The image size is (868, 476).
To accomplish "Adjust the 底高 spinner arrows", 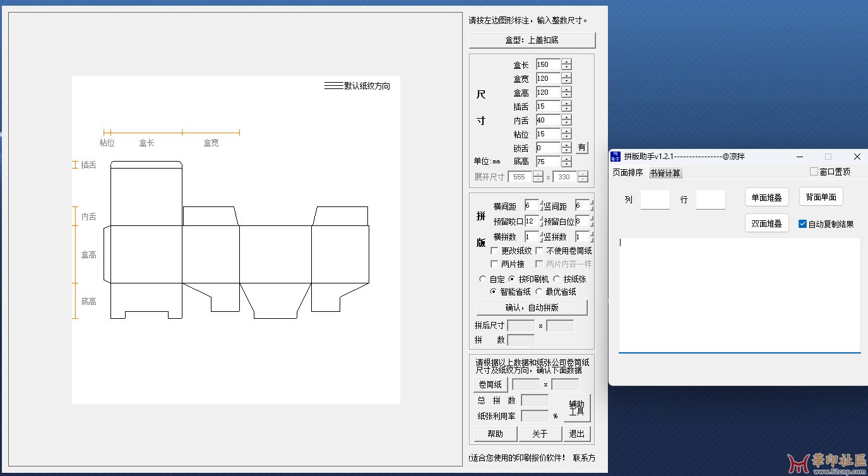I will coord(567,162).
